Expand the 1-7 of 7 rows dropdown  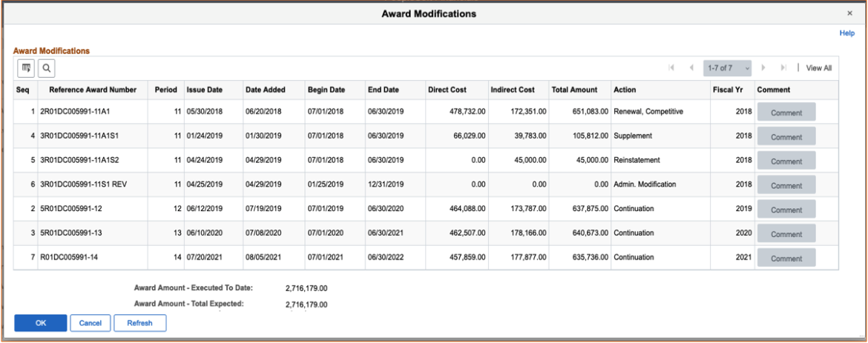tap(727, 68)
